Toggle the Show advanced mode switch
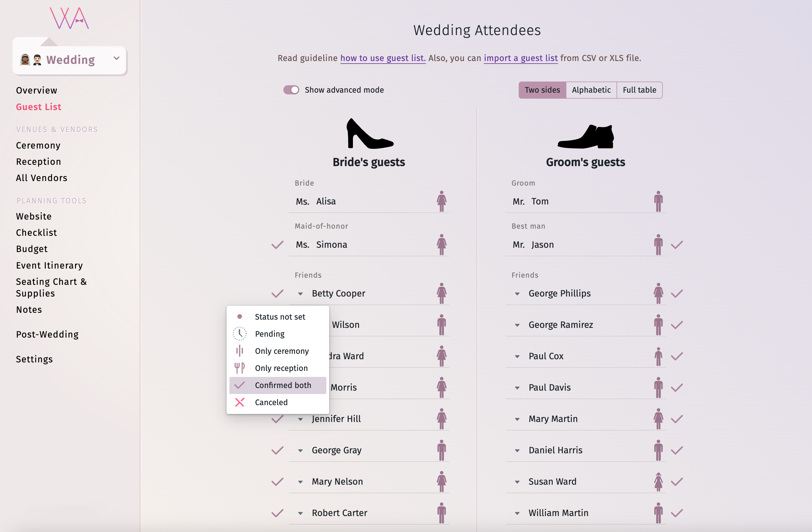The image size is (812, 532). (291, 90)
